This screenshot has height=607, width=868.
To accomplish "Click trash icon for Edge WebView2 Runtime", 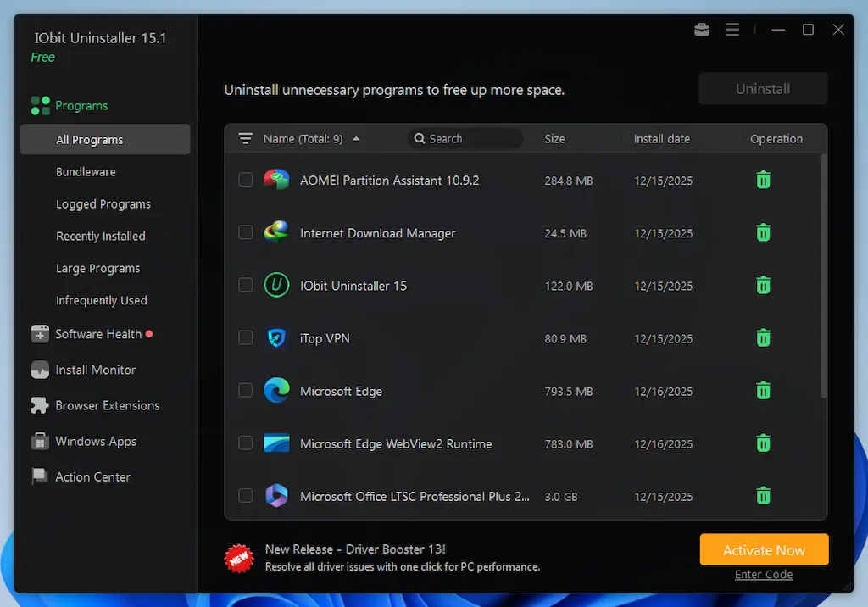I will pyautogui.click(x=764, y=443).
